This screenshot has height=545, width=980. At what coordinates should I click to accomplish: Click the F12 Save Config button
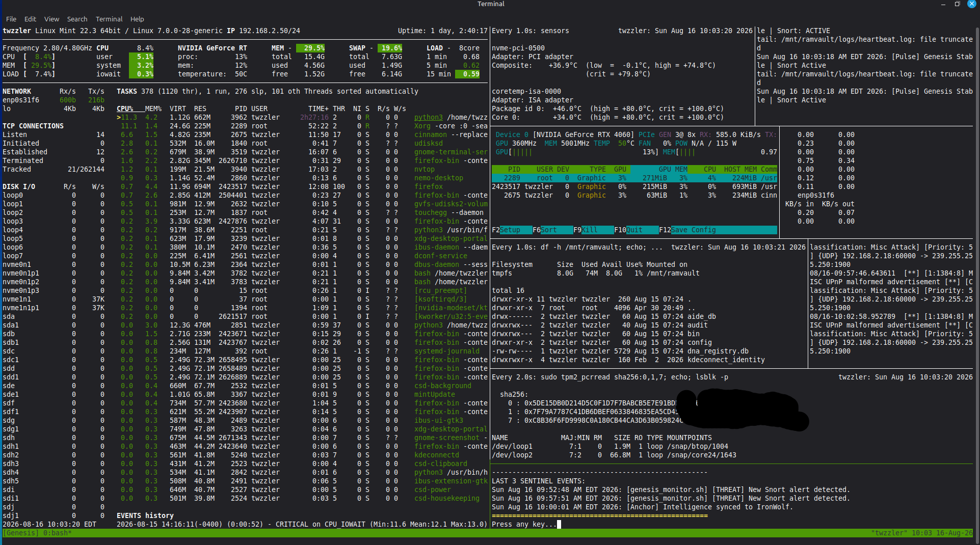[718, 230]
